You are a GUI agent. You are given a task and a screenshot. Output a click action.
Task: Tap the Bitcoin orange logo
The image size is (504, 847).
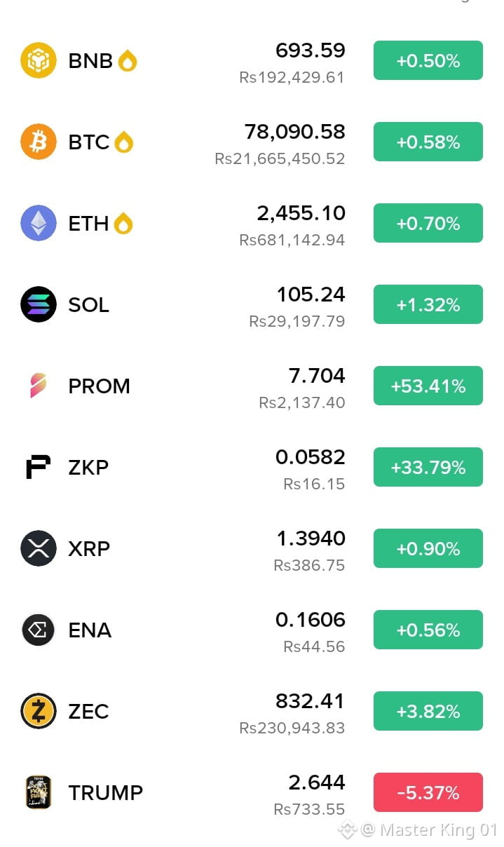tap(38, 142)
